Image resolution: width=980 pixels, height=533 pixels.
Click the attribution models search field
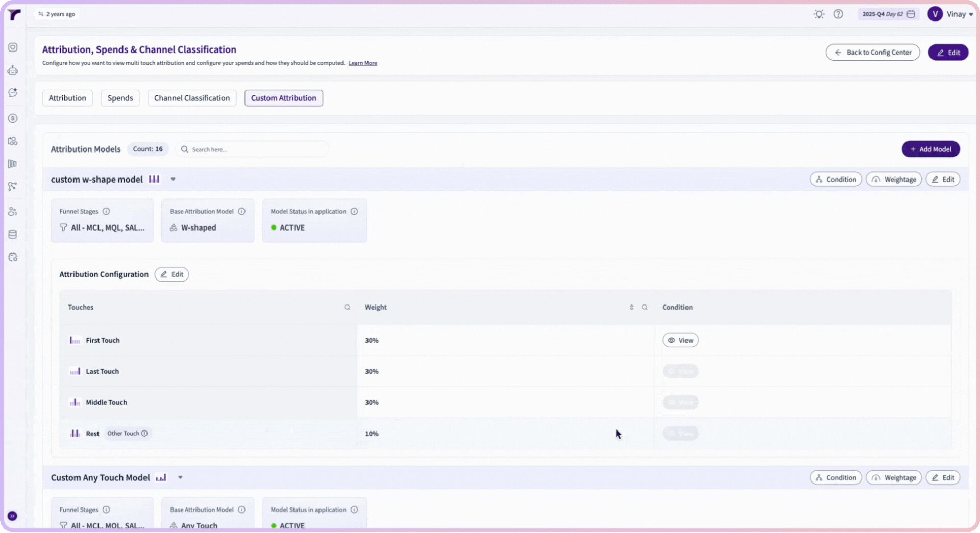point(255,149)
